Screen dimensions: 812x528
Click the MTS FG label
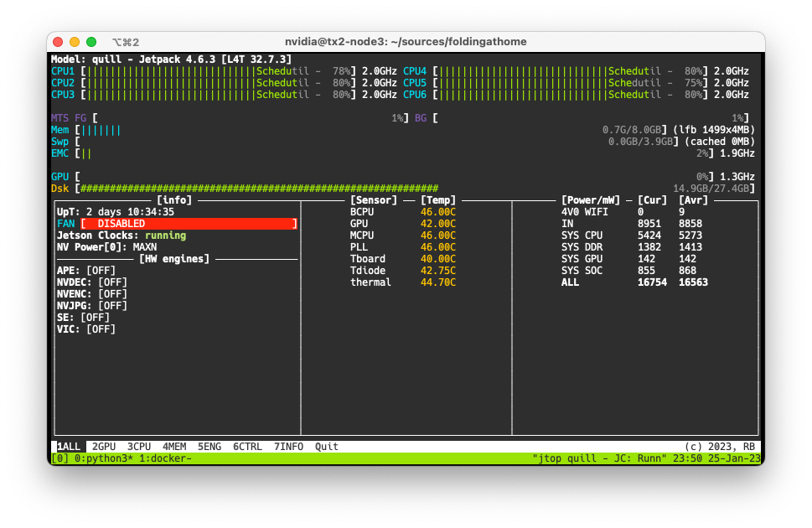point(69,118)
